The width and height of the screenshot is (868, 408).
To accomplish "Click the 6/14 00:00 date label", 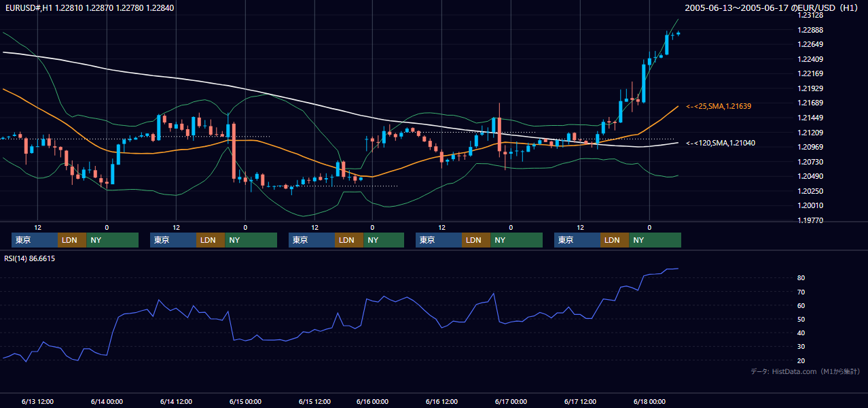I will [107, 401].
